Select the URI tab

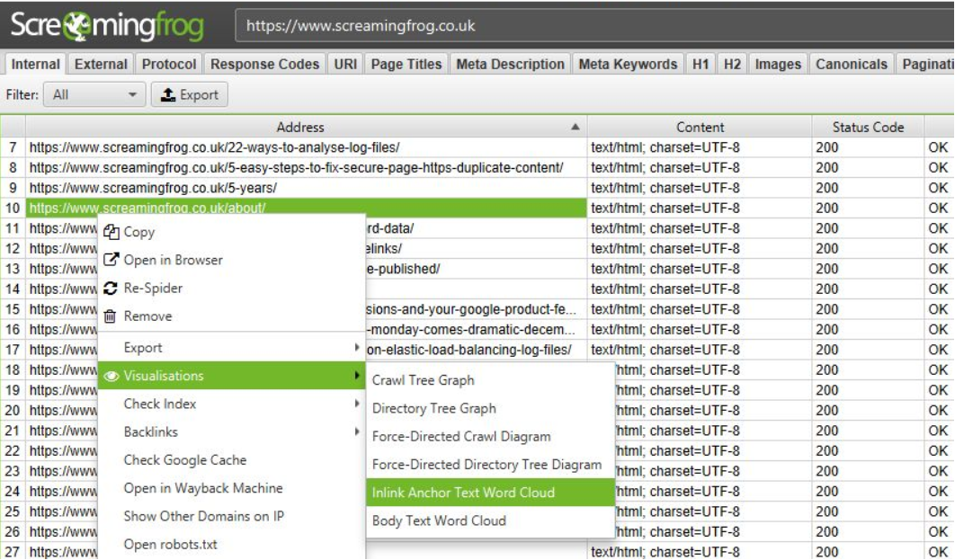click(x=345, y=64)
